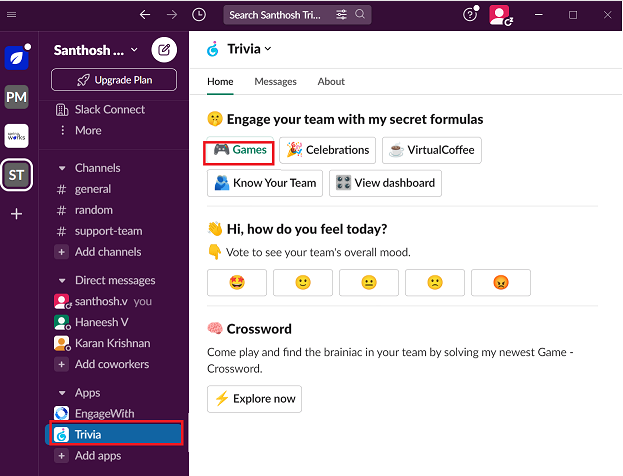
Task: Open the user profile avatar in title bar
Action: [x=499, y=15]
